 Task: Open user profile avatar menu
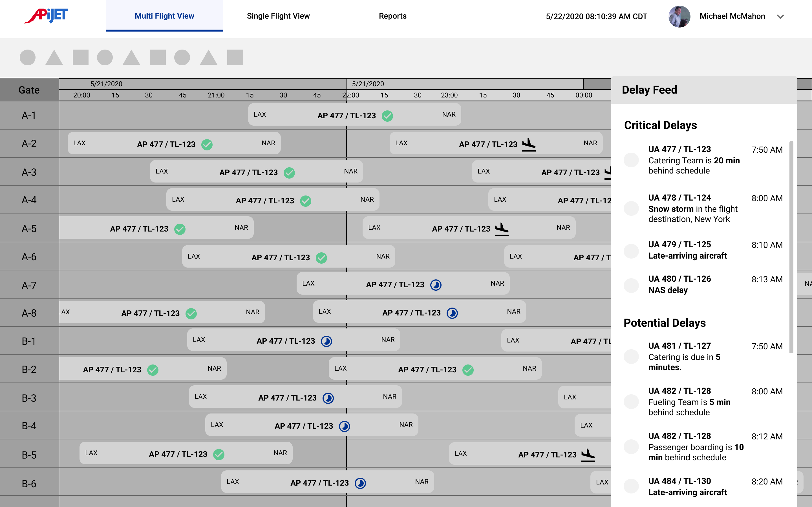(x=679, y=16)
